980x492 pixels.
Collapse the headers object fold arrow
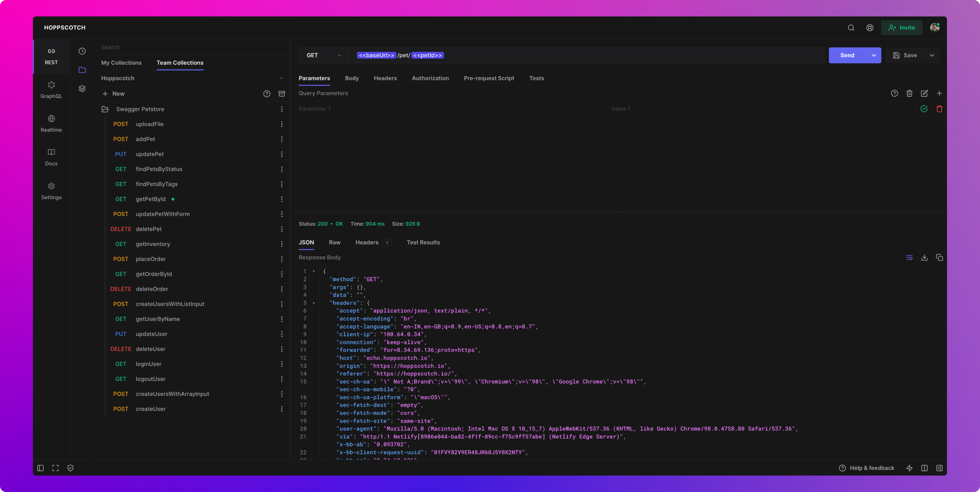[314, 303]
